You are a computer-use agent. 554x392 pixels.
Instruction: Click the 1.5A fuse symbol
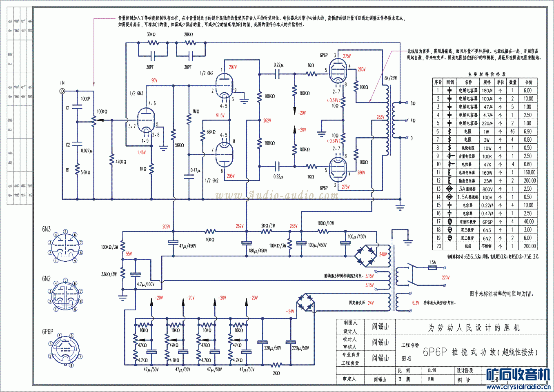pos(433,268)
